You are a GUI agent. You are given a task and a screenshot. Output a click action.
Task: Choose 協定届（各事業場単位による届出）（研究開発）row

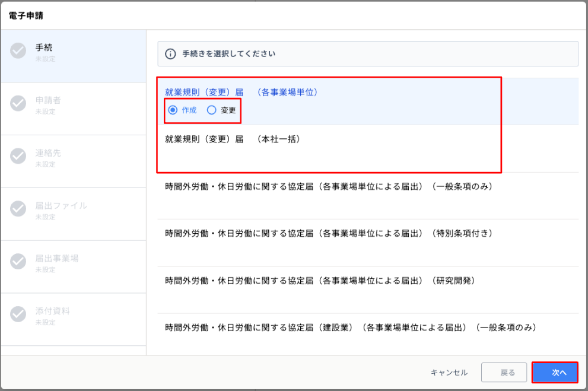[x=368, y=290]
